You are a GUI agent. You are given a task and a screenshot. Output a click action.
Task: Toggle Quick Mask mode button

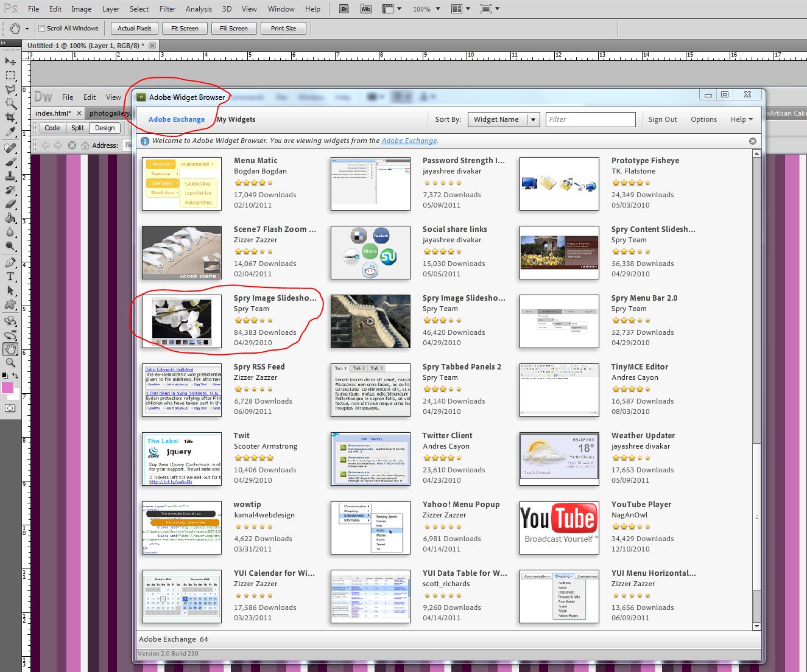pos(10,408)
